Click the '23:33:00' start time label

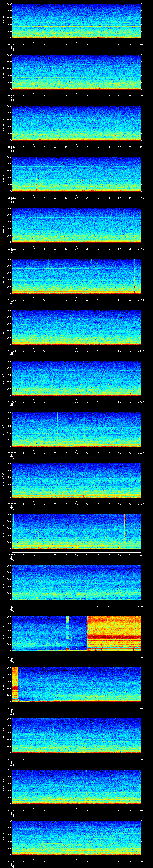12,249
